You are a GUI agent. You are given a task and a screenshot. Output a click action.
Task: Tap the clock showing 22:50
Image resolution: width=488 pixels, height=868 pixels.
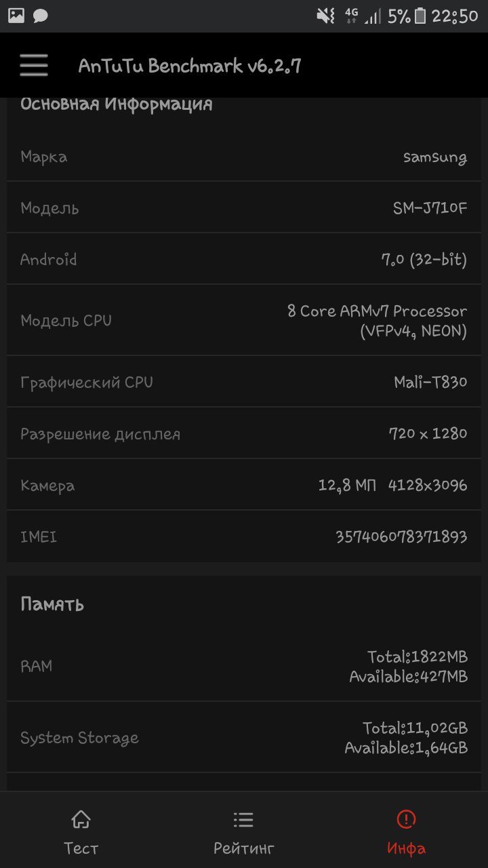(455, 16)
